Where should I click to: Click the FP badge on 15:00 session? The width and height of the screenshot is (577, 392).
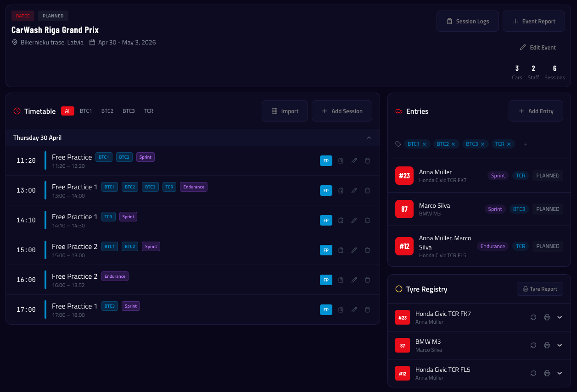pyautogui.click(x=326, y=250)
